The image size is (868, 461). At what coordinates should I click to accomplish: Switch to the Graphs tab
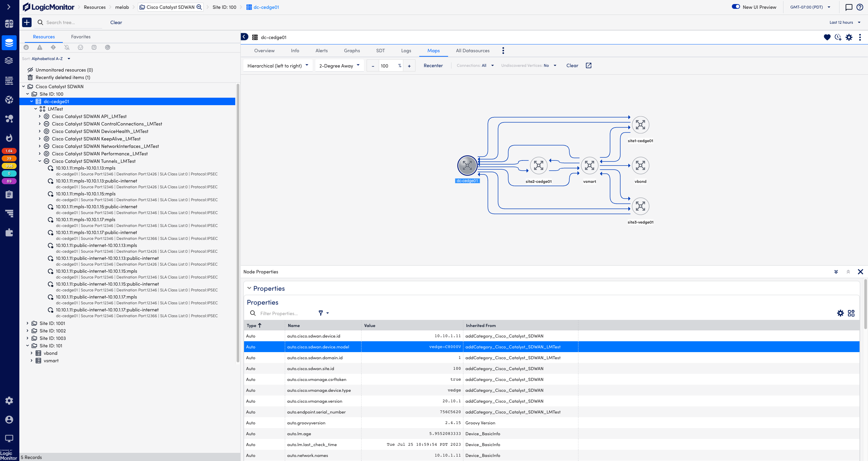tap(352, 51)
